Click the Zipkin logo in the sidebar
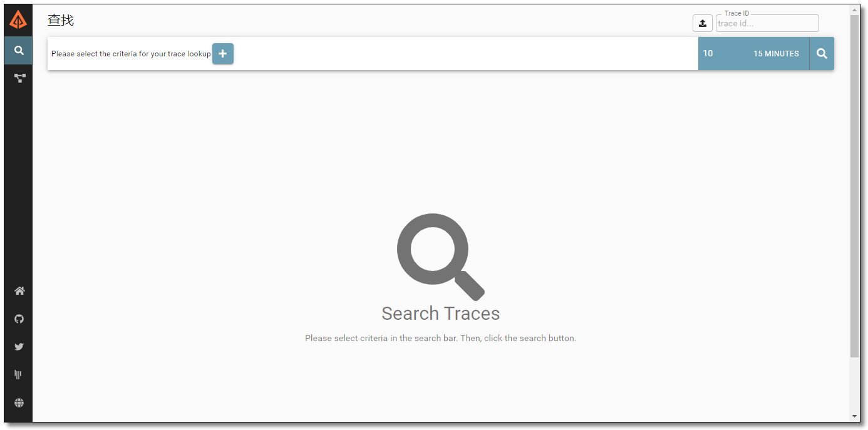Image resolution: width=868 pixels, height=430 pixels. pyautogui.click(x=18, y=21)
